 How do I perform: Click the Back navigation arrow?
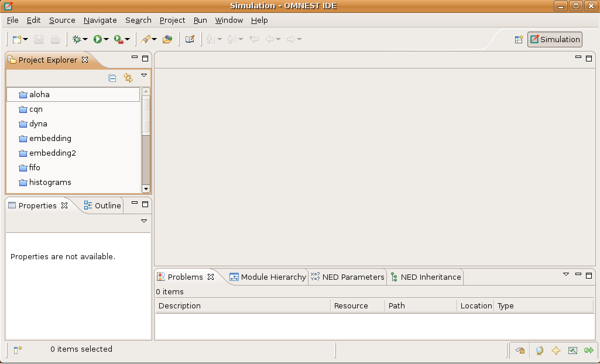click(x=270, y=39)
